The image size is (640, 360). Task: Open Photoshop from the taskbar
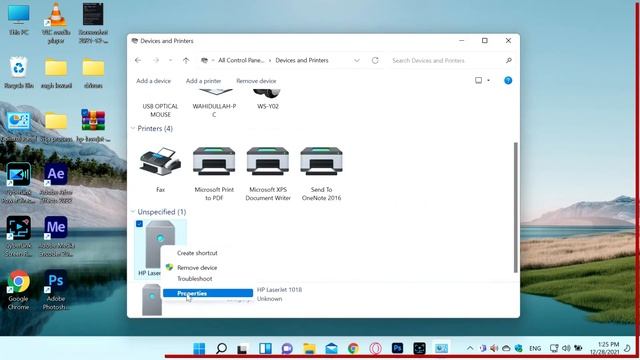pyautogui.click(x=398, y=348)
